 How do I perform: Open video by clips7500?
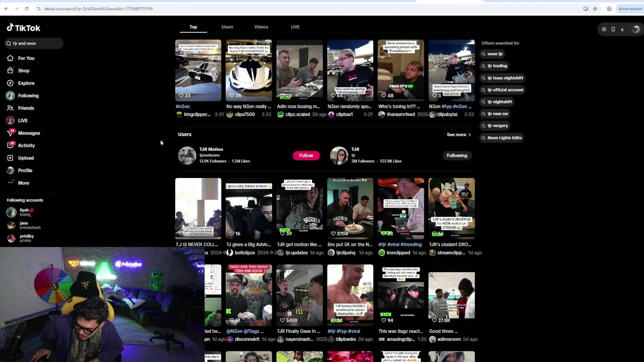point(249,70)
